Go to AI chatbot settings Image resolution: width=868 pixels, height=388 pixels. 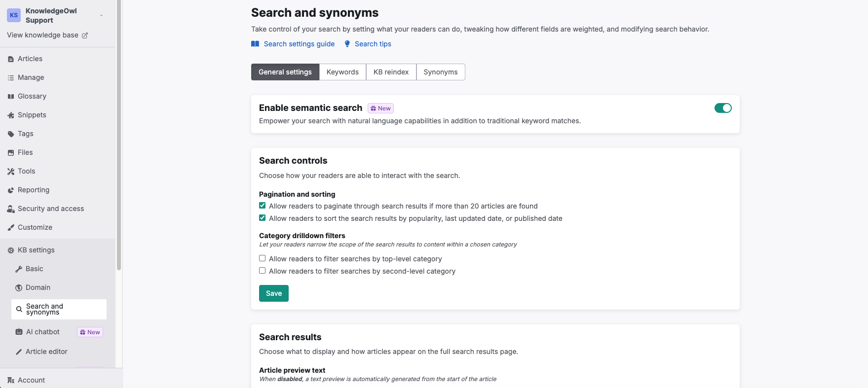pyautogui.click(x=43, y=332)
